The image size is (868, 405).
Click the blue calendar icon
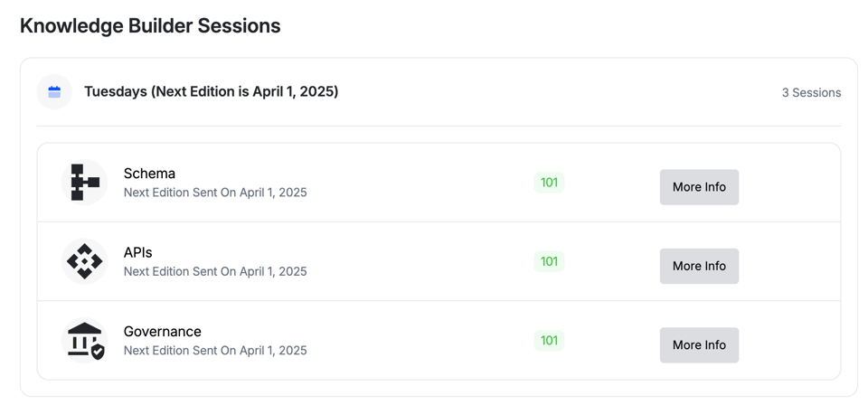pyautogui.click(x=54, y=92)
